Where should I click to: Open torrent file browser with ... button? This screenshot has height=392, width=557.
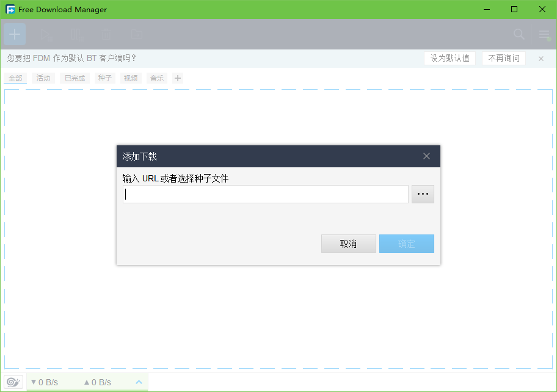pos(423,194)
